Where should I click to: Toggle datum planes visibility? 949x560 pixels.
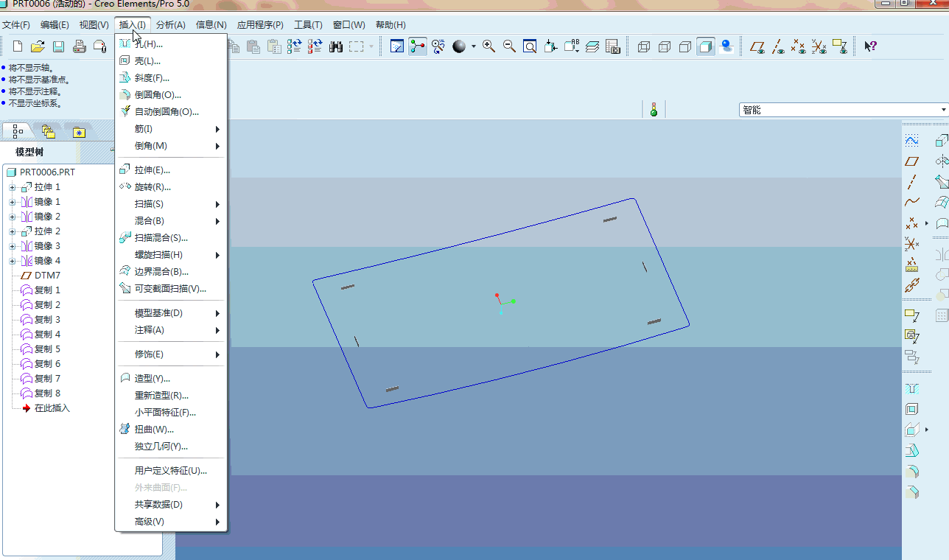(x=757, y=46)
